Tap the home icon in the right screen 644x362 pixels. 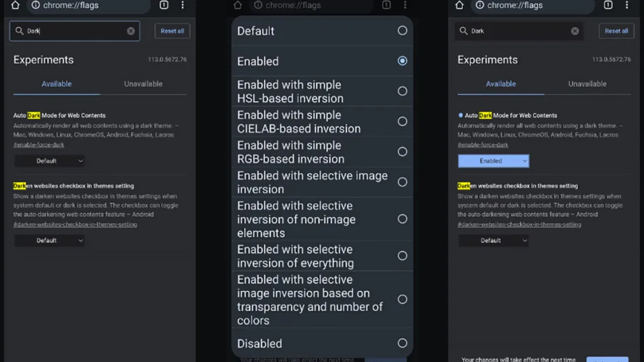(x=459, y=5)
